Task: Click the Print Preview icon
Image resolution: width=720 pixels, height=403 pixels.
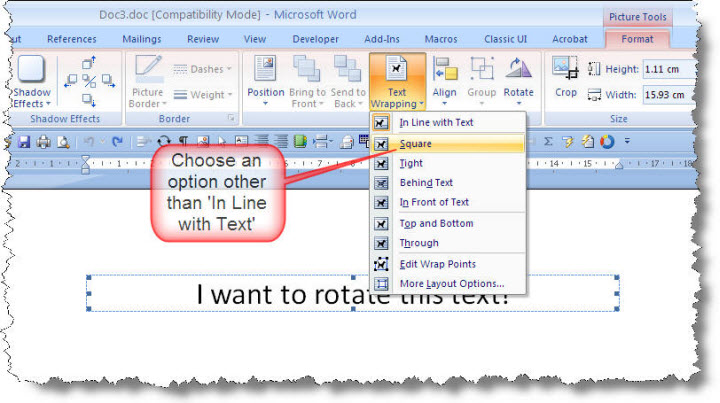Action: (x=63, y=142)
